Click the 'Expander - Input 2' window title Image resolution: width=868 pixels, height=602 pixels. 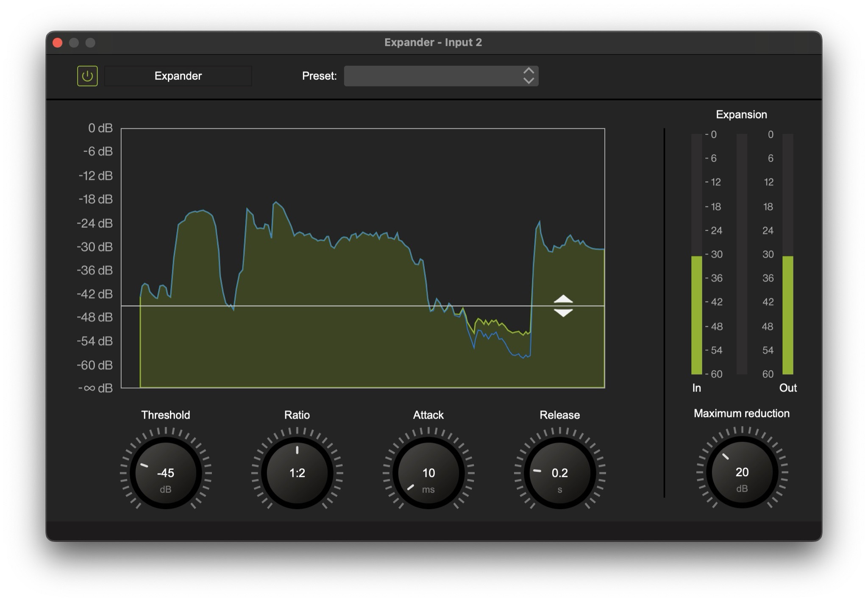(x=433, y=42)
